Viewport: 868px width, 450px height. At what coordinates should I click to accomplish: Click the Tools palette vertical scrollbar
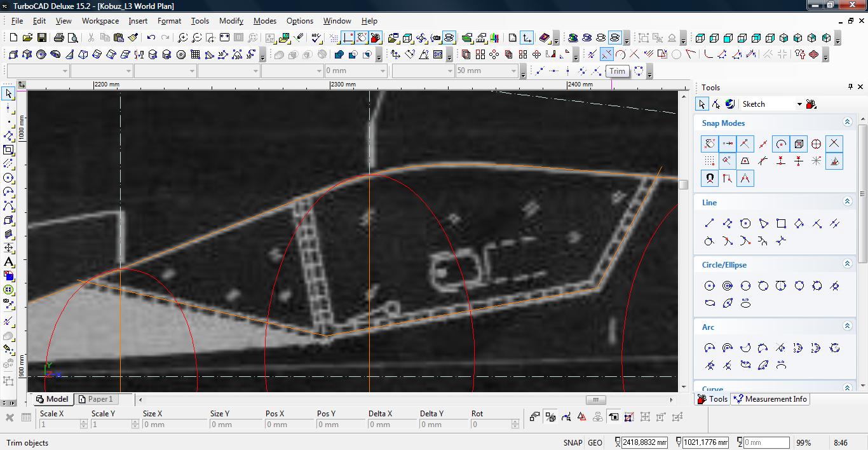[862, 194]
